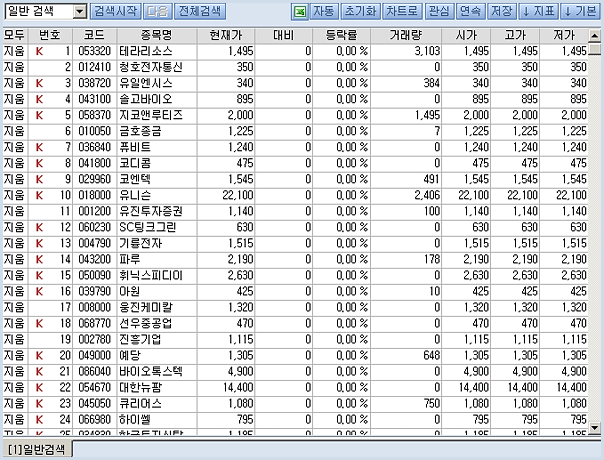Click the 검색시작 button
Viewport: 604px width, 460px height.
pyautogui.click(x=116, y=12)
